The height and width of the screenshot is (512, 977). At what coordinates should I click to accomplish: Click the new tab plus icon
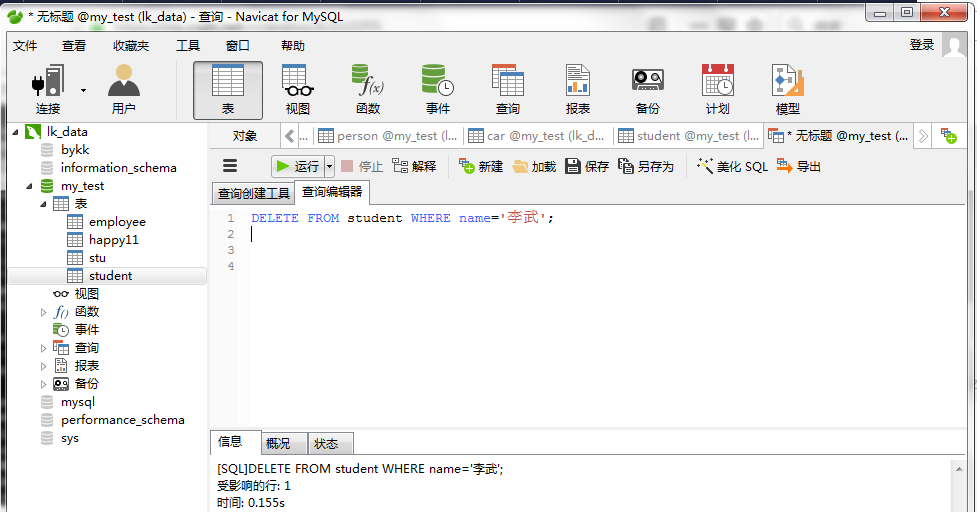[948, 136]
